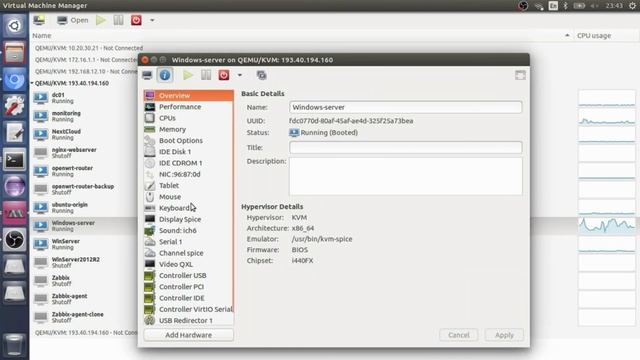Select Display Spice device
Image resolution: width=640 pixels, height=360 pixels.
(x=189, y=219)
